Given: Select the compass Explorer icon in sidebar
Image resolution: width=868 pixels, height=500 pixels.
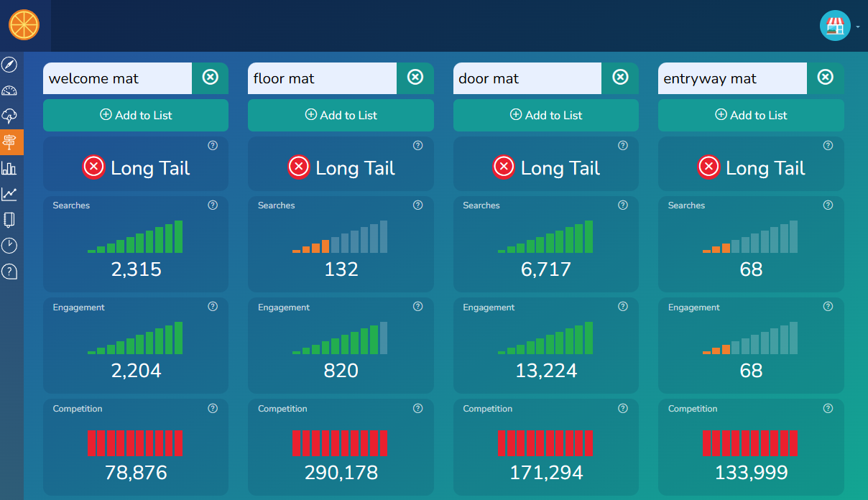Looking at the screenshot, I should [x=9, y=65].
